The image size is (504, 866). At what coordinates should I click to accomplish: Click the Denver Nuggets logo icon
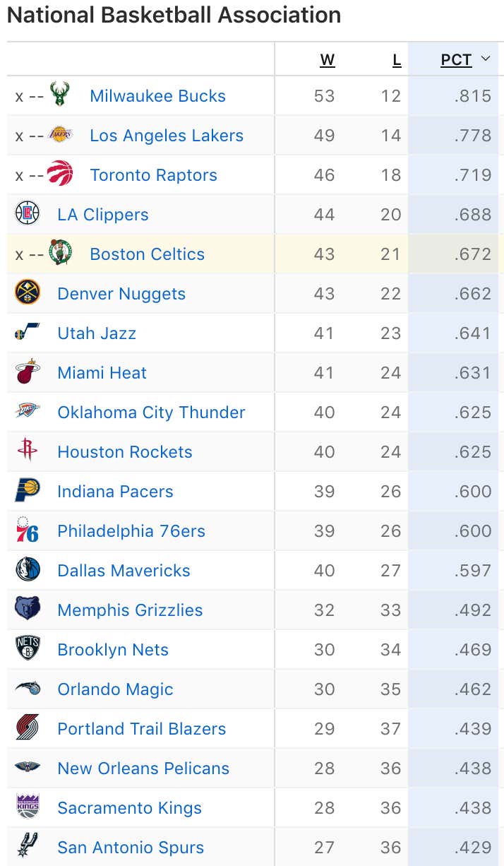click(x=28, y=292)
